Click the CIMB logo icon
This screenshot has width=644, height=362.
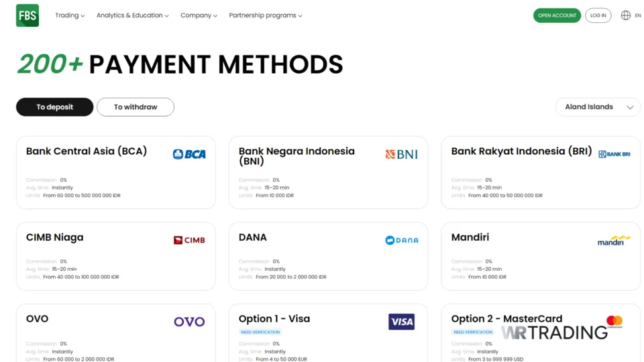pyautogui.click(x=189, y=240)
